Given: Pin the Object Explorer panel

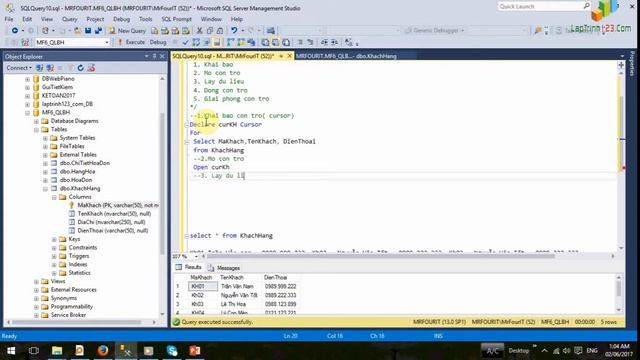Looking at the screenshot, I should 154,56.
